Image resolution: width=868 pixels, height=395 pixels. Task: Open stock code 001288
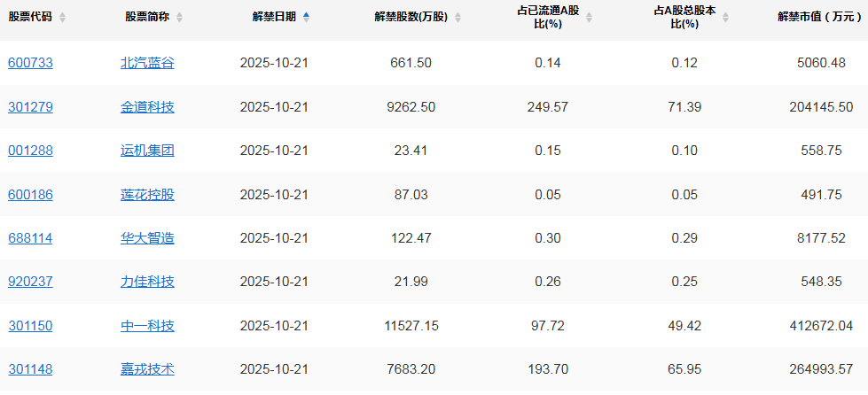[x=30, y=151]
